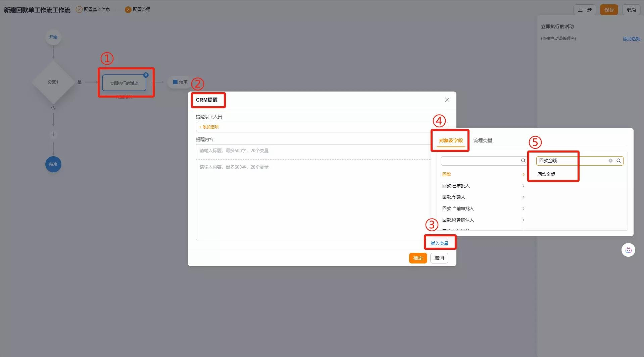Select 回款.财务确认人 text in list

tap(458, 220)
